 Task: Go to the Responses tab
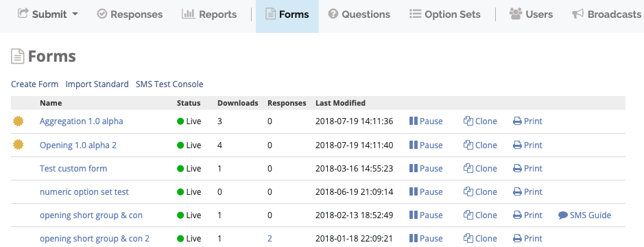click(x=130, y=14)
